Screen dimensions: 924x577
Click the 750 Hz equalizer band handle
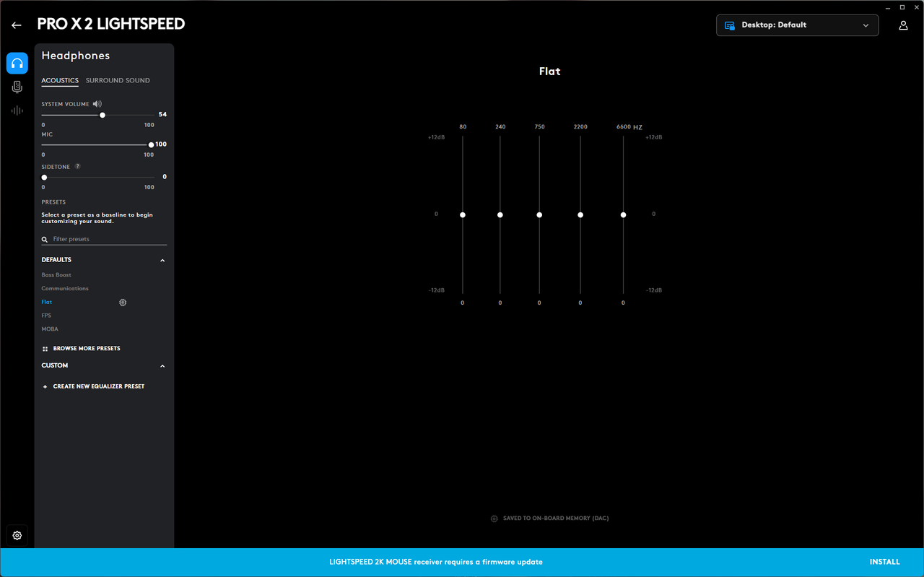click(x=539, y=215)
